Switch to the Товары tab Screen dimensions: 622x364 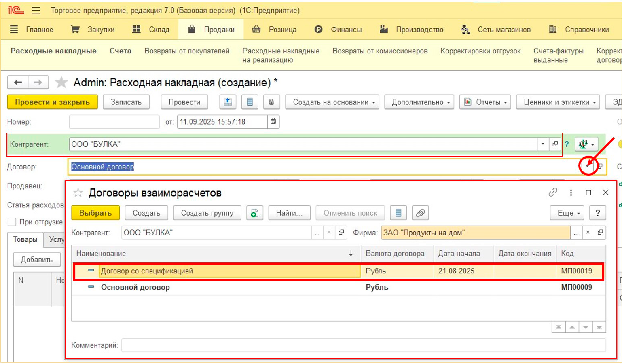pyautogui.click(x=25, y=239)
